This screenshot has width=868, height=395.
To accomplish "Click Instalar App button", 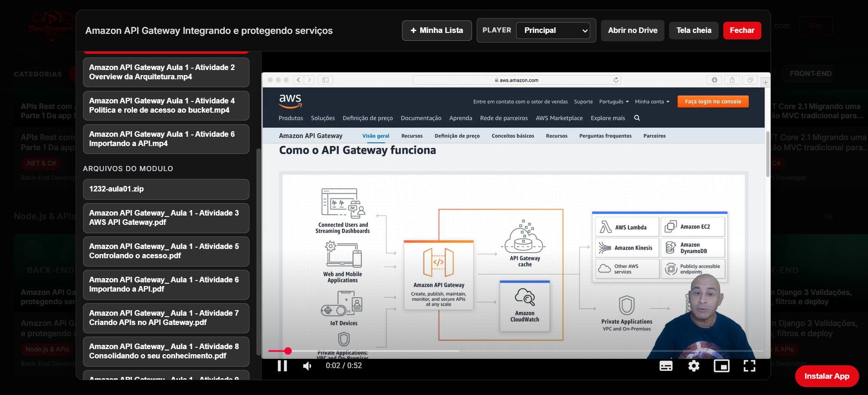I will [x=827, y=376].
